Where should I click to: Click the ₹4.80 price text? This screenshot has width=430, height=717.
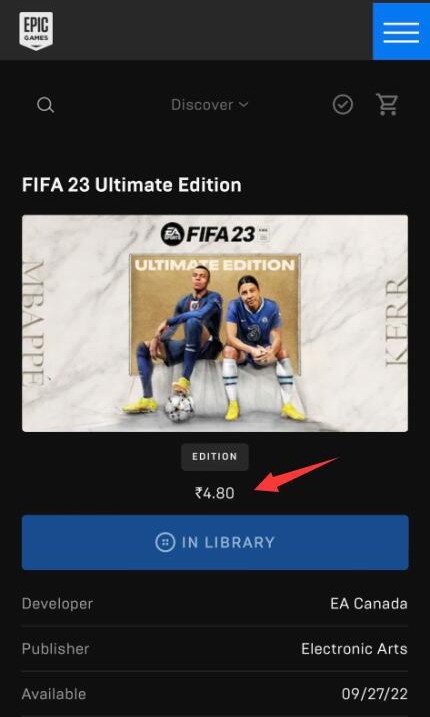pyautogui.click(x=215, y=493)
